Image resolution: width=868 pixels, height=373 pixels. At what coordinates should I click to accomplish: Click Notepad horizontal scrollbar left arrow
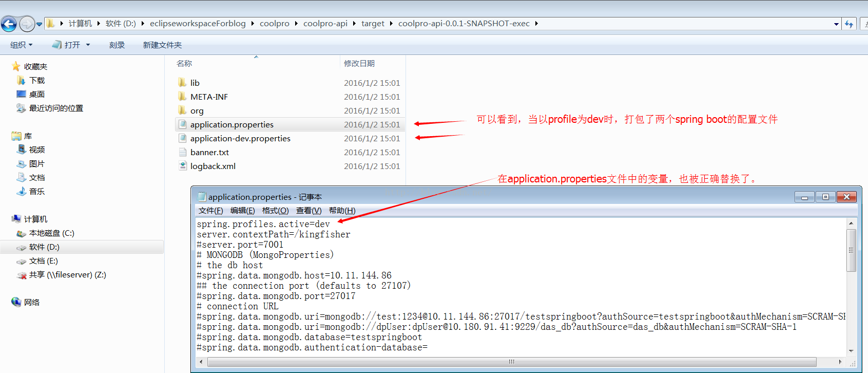click(x=201, y=362)
